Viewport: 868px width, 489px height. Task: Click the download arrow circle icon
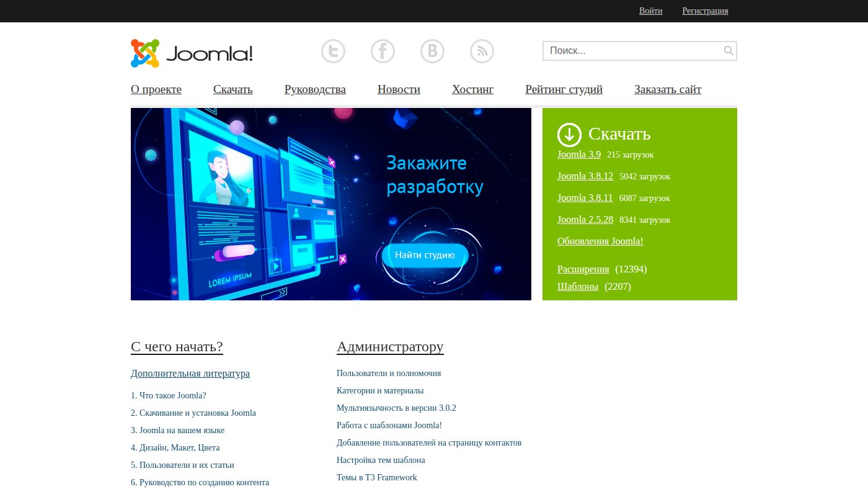(569, 135)
